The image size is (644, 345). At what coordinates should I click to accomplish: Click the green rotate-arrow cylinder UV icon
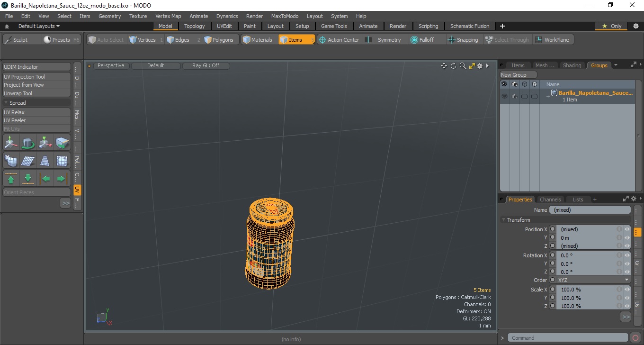click(x=28, y=142)
